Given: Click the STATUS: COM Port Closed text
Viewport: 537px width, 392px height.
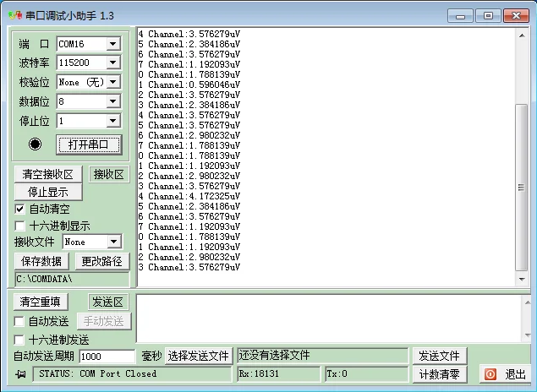Looking at the screenshot, I should point(97,373).
